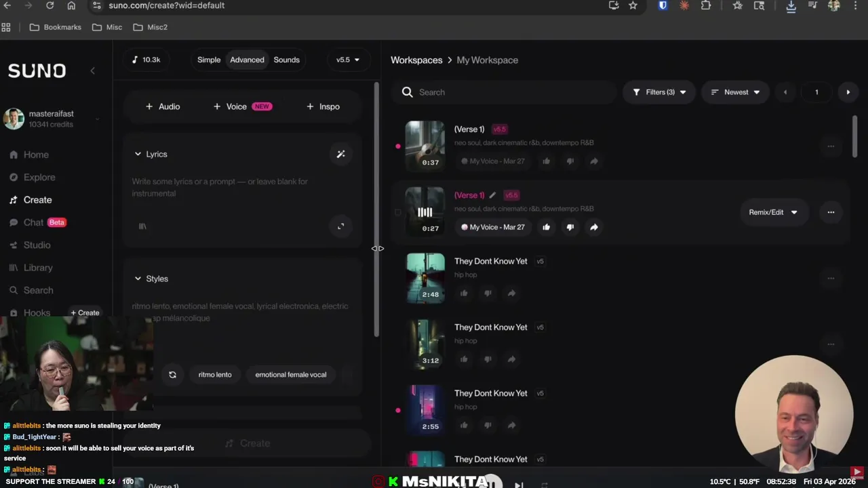
Task: Open the browser extensions puzzle icon
Action: point(706,5)
